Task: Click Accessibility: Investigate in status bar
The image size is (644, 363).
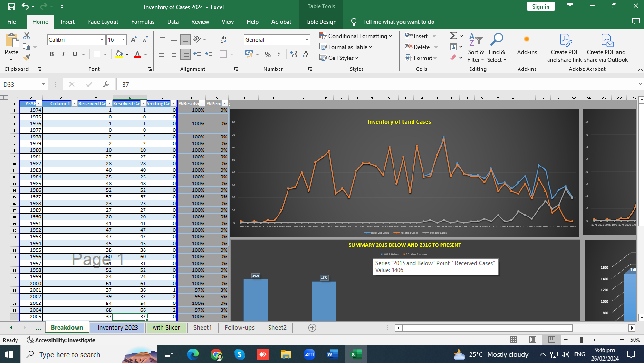Action: [x=61, y=340]
